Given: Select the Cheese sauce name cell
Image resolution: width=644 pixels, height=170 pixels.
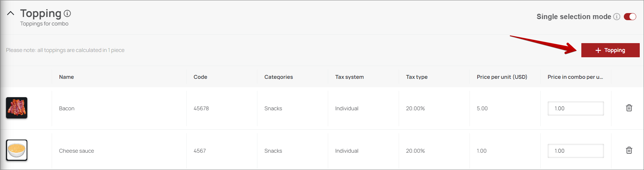Looking at the screenshot, I should [76, 151].
